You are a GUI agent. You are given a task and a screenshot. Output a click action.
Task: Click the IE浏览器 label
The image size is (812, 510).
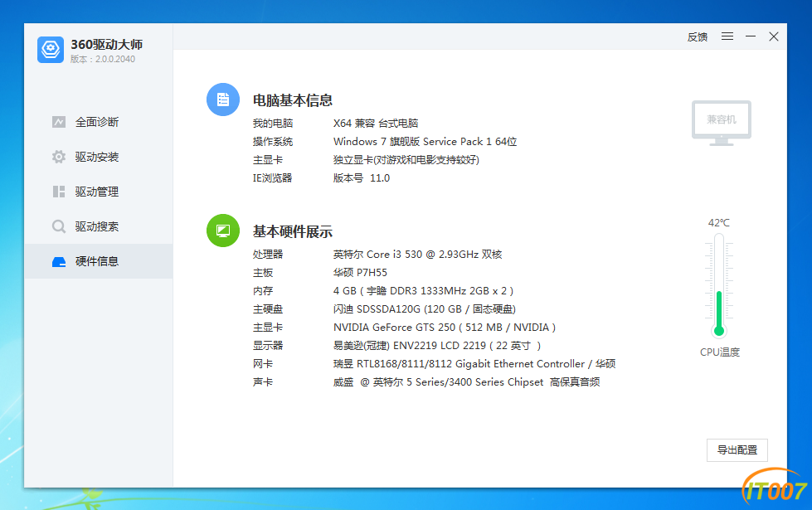[x=272, y=178]
